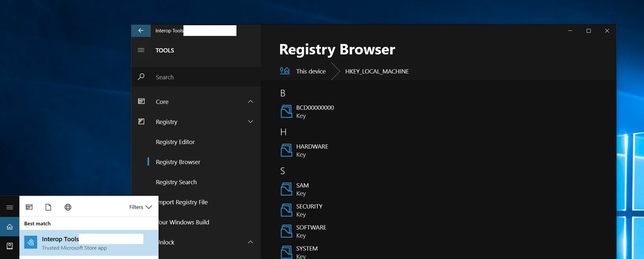644x259 pixels.
Task: Expand the Registry section chevron
Action: point(251,121)
